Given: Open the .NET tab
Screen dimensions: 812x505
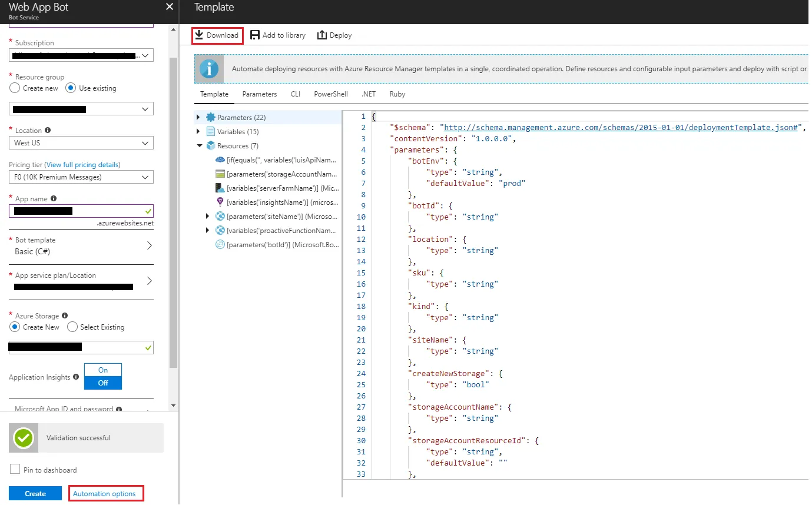Looking at the screenshot, I should [369, 94].
